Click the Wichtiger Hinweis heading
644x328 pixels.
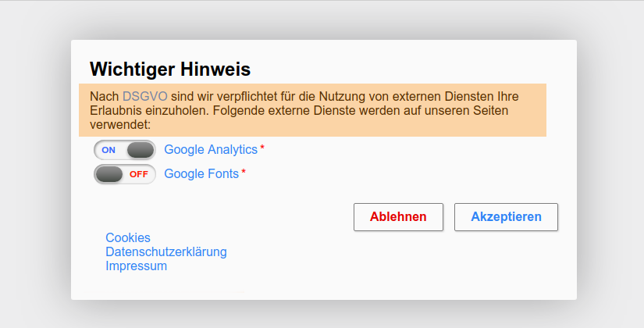point(170,69)
